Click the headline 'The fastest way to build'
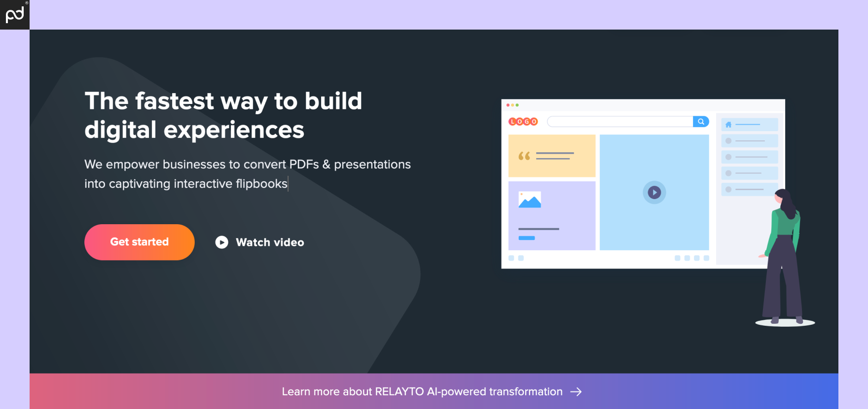This screenshot has width=868, height=409. [223, 101]
